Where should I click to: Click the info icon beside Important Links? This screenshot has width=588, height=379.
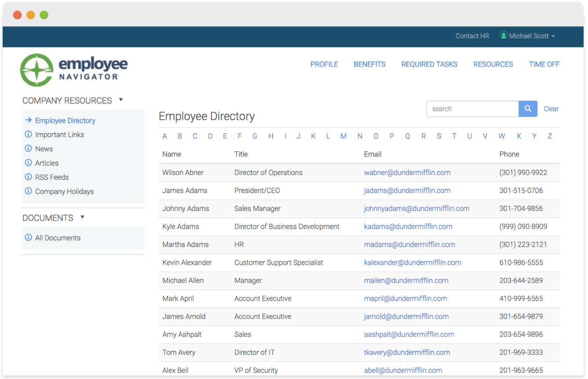[29, 135]
